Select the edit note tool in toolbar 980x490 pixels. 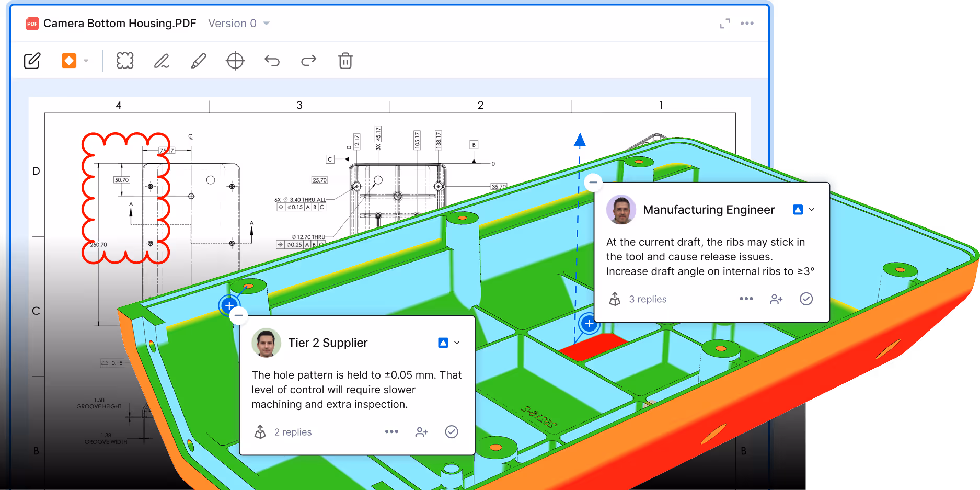coord(32,61)
